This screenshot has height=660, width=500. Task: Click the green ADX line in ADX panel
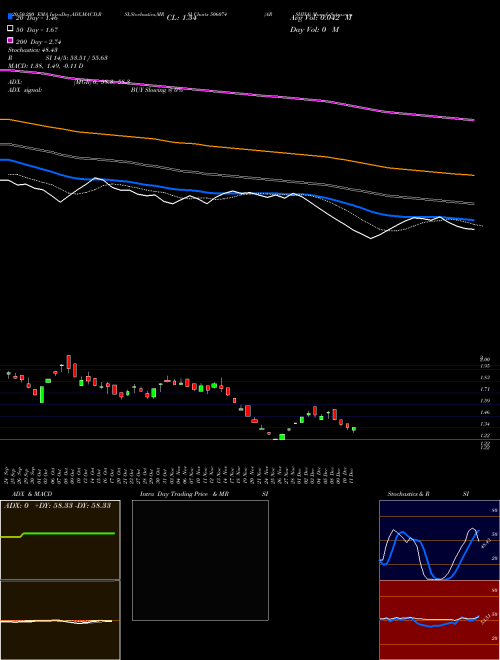click(x=67, y=533)
